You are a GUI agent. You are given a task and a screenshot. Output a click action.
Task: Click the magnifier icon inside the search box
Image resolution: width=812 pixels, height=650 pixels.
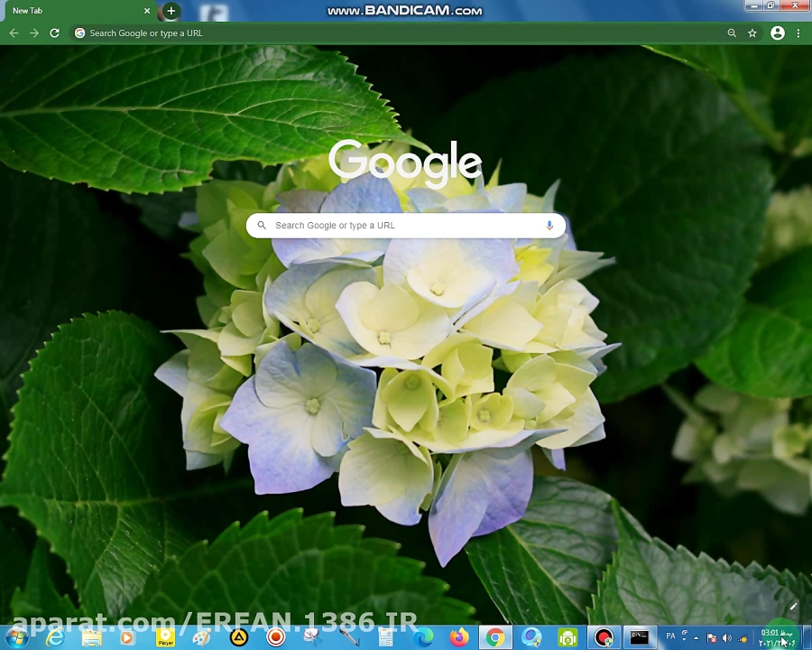point(262,226)
